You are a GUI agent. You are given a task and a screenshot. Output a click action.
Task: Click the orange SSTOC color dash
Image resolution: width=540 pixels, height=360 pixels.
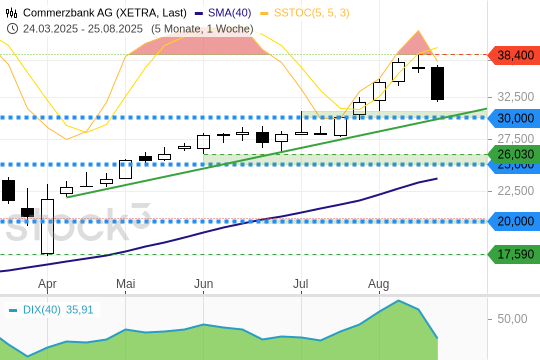pos(264,13)
